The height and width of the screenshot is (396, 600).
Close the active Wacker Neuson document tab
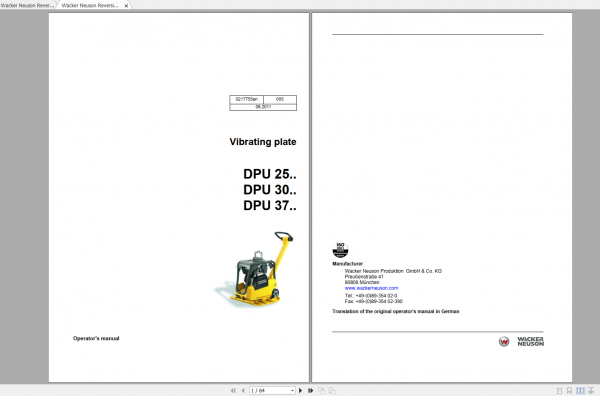point(126,6)
